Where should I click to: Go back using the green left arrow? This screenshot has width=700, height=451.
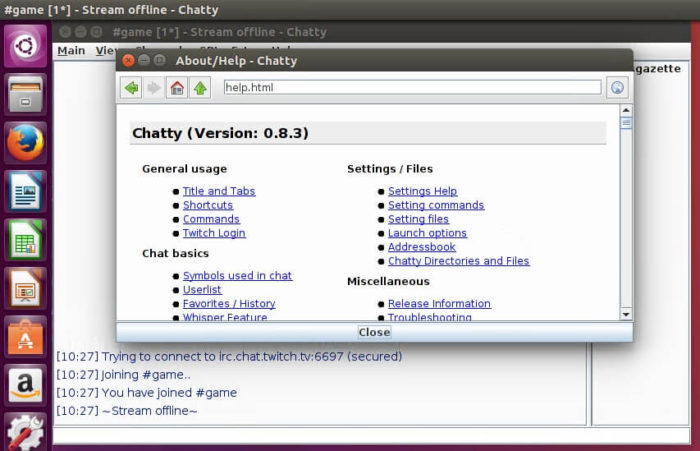[x=131, y=88]
